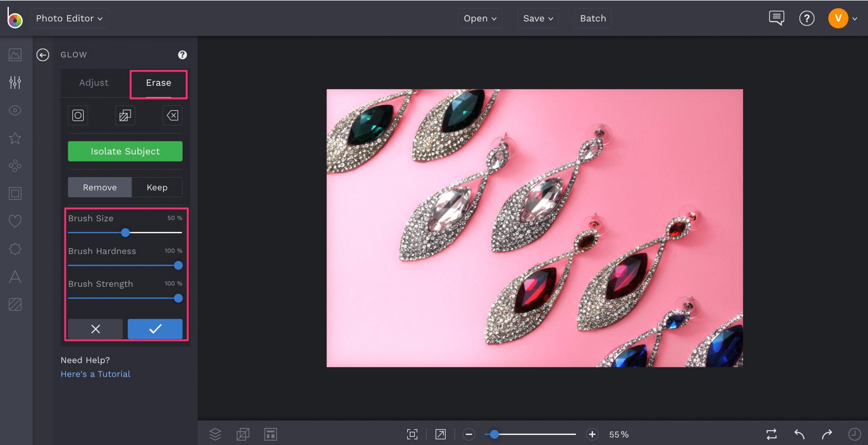Open the Touch Up panel with eye icon

(x=15, y=110)
